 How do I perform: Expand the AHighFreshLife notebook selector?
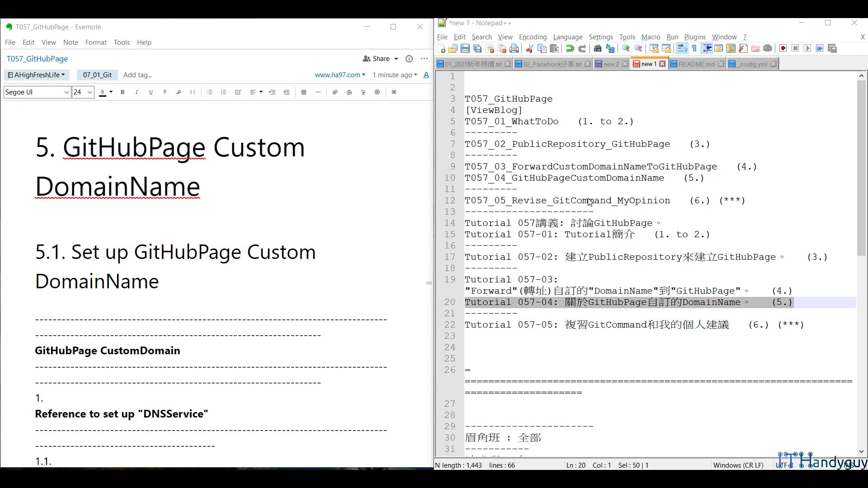(36, 75)
